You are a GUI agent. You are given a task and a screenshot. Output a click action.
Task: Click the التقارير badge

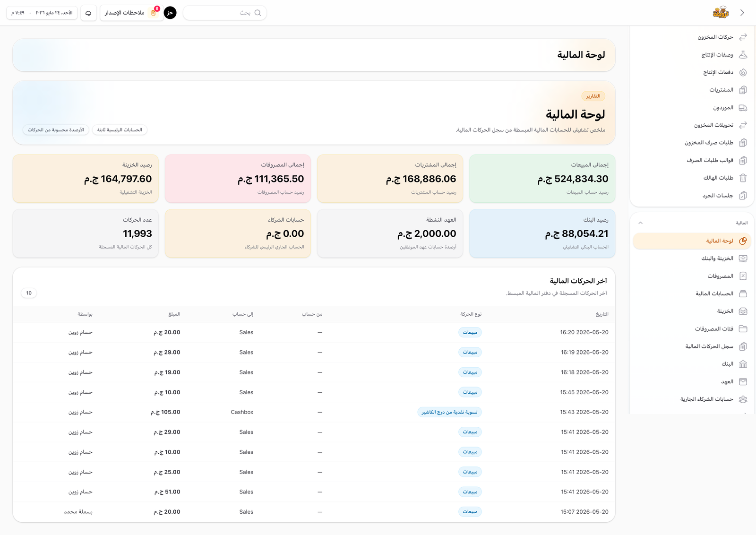tap(593, 96)
